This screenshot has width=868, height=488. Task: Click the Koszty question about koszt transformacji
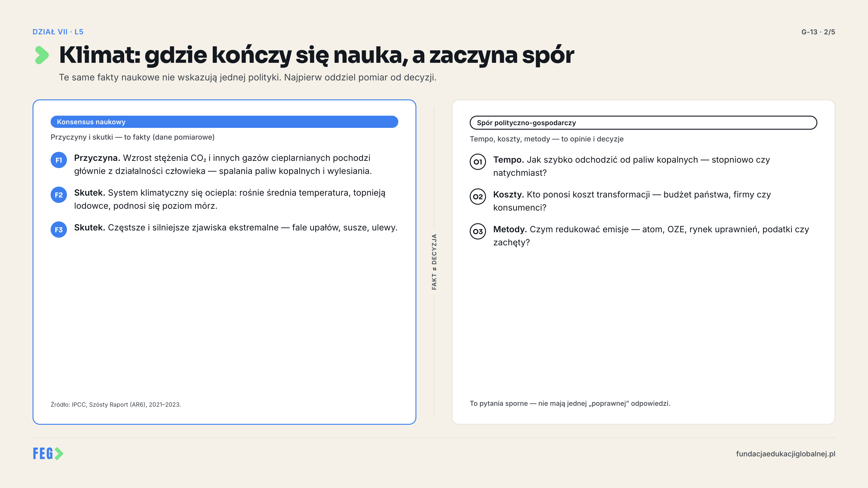[632, 201]
